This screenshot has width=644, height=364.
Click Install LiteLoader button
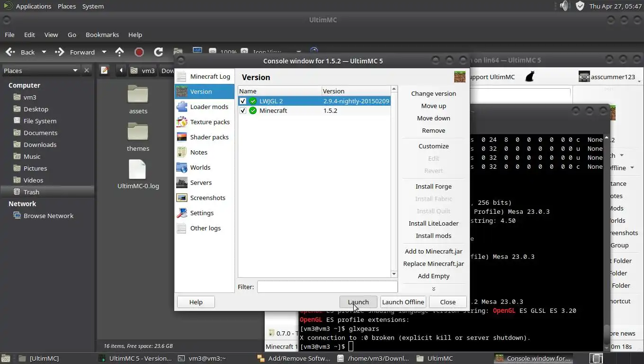pyautogui.click(x=433, y=223)
